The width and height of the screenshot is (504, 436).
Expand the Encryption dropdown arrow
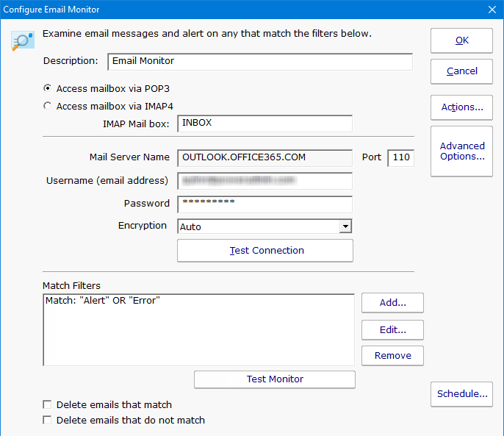[x=345, y=227]
